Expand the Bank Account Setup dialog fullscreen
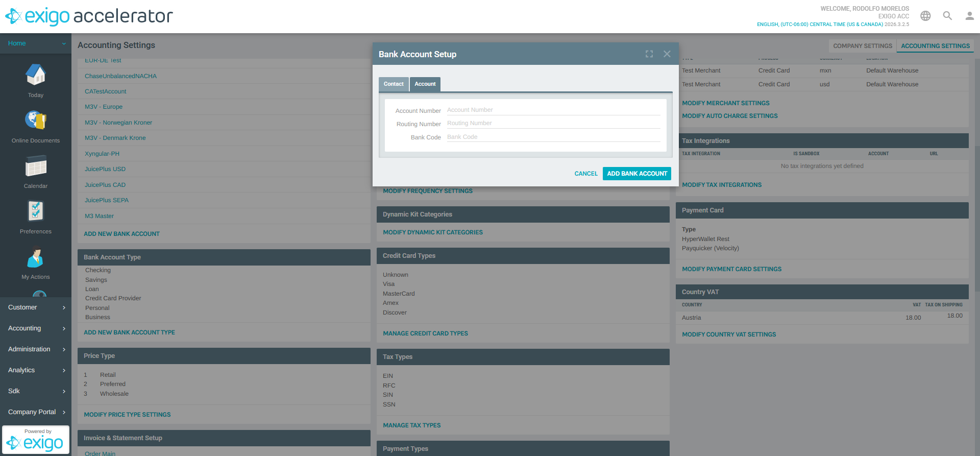Screen dimensions: 980x456 click(x=649, y=54)
